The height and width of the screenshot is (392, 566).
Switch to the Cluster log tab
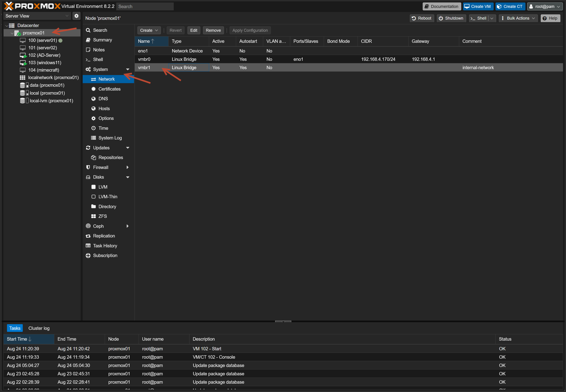pos(39,328)
